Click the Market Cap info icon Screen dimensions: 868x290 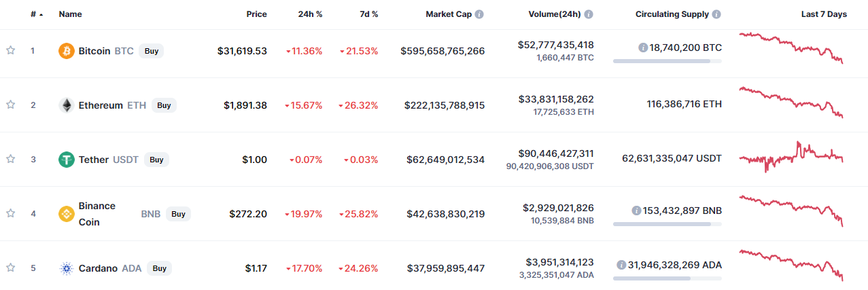(x=479, y=14)
